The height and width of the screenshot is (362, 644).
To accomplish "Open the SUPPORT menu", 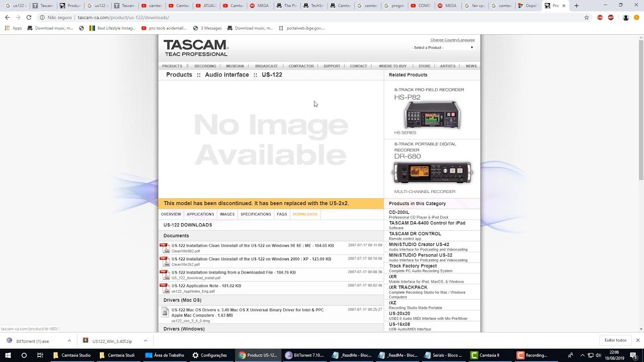I will tap(332, 66).
